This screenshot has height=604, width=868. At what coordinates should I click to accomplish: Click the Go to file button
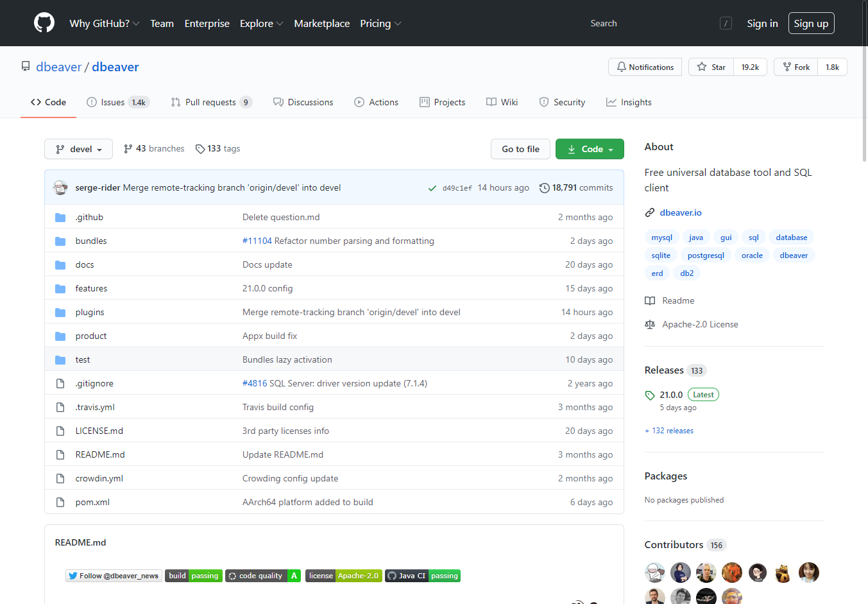point(520,149)
